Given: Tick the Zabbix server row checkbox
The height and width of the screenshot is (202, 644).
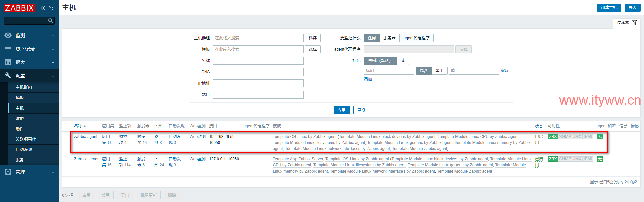Looking at the screenshot, I should click(x=67, y=159).
